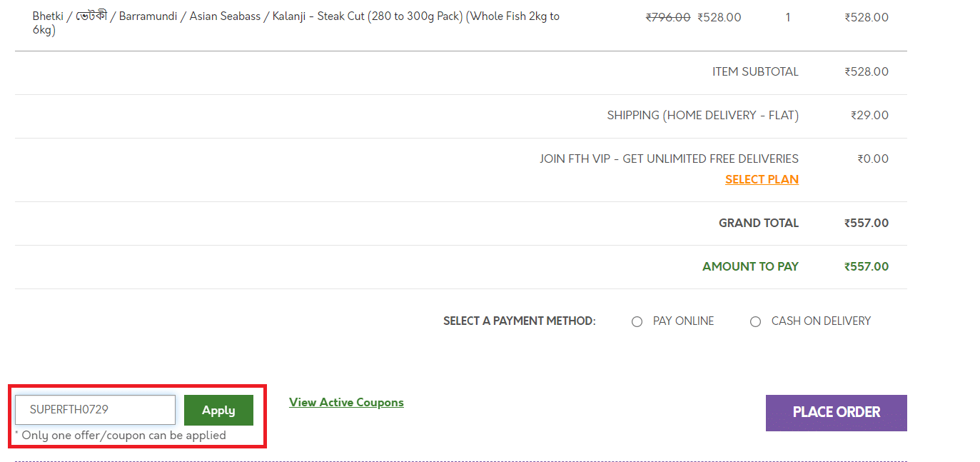
Task: Select the Pay Online radio button
Action: tap(637, 322)
